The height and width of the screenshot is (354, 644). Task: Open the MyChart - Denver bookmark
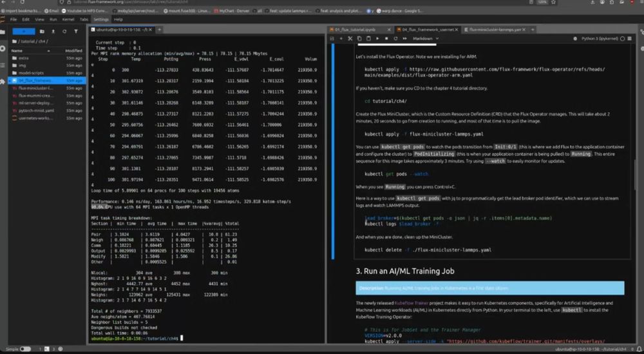(232, 11)
